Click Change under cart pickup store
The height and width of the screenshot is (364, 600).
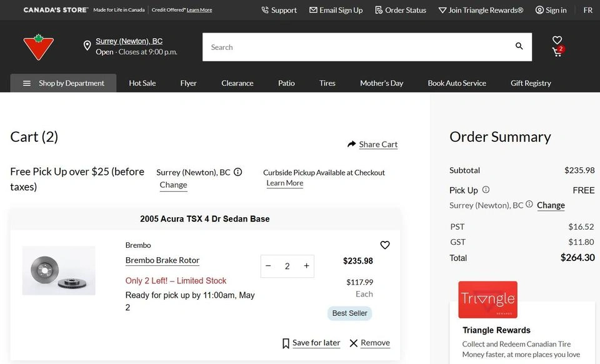[173, 185]
